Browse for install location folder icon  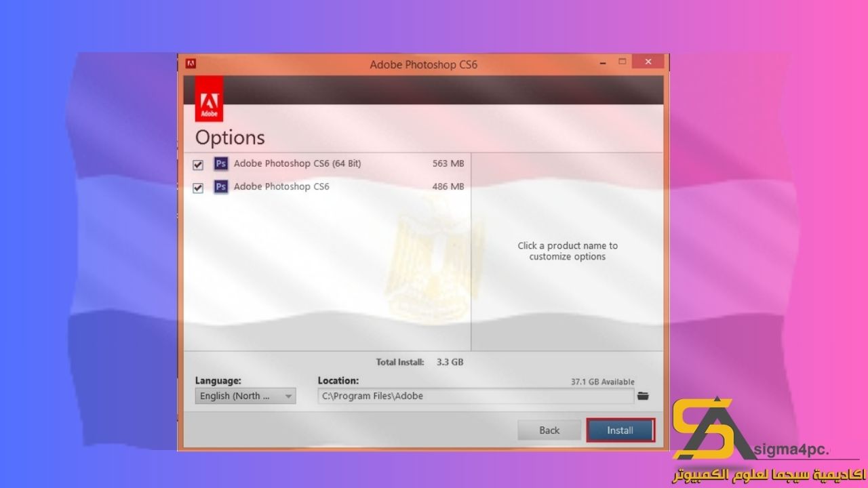(643, 396)
